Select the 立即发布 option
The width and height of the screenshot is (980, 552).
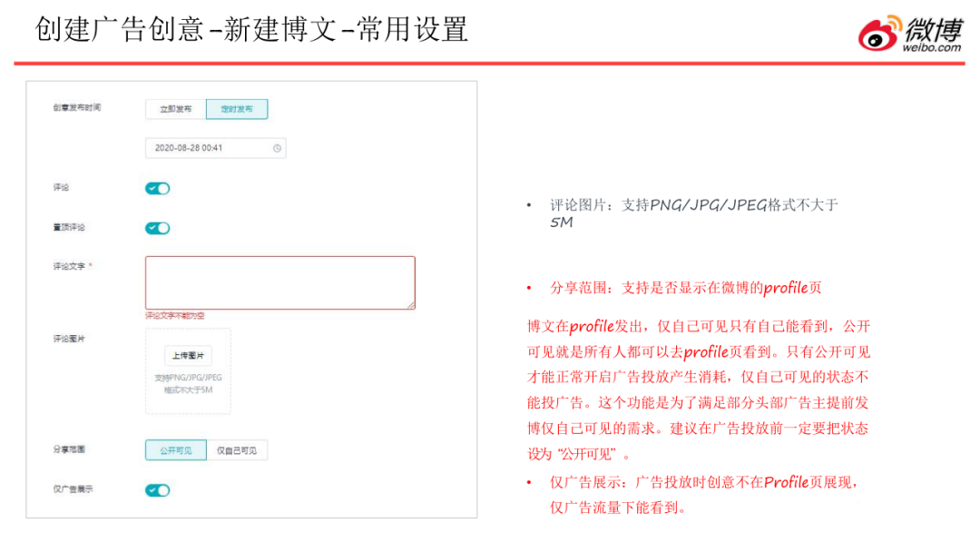coord(176,109)
